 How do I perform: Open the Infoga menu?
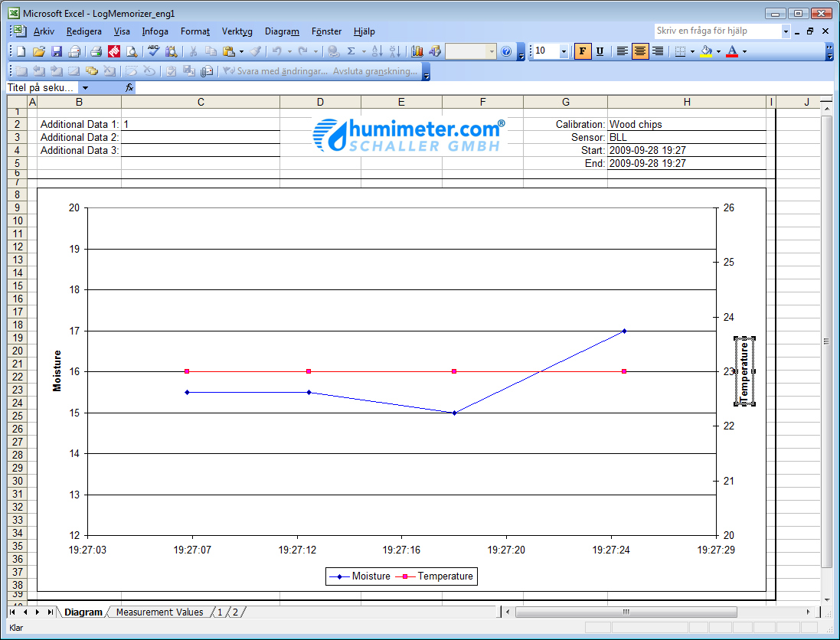coord(155,31)
